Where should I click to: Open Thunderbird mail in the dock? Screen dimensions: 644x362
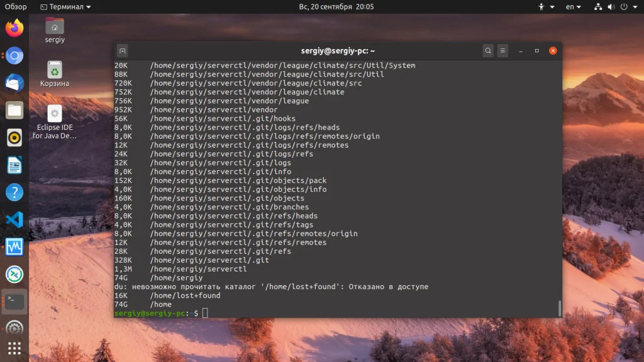click(x=14, y=83)
